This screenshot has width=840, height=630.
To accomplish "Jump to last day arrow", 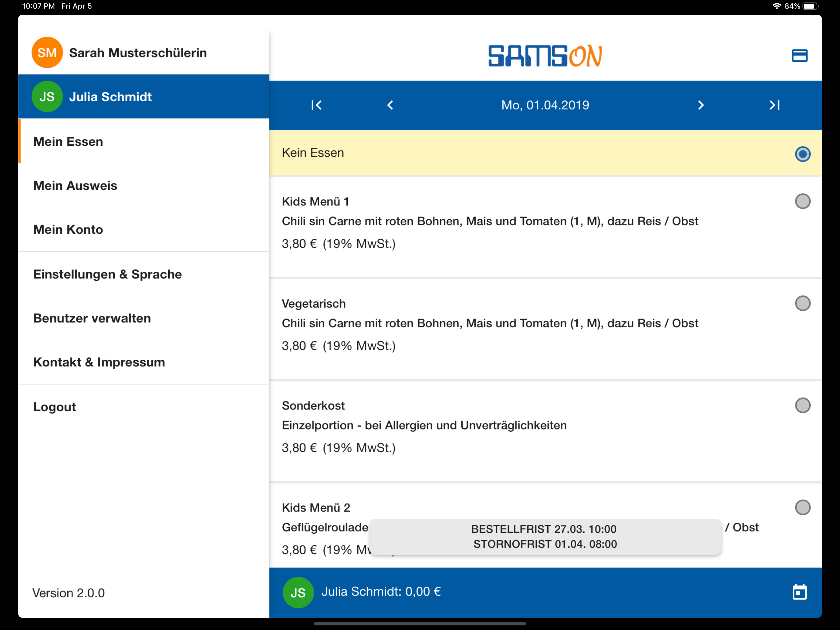I will click(774, 105).
